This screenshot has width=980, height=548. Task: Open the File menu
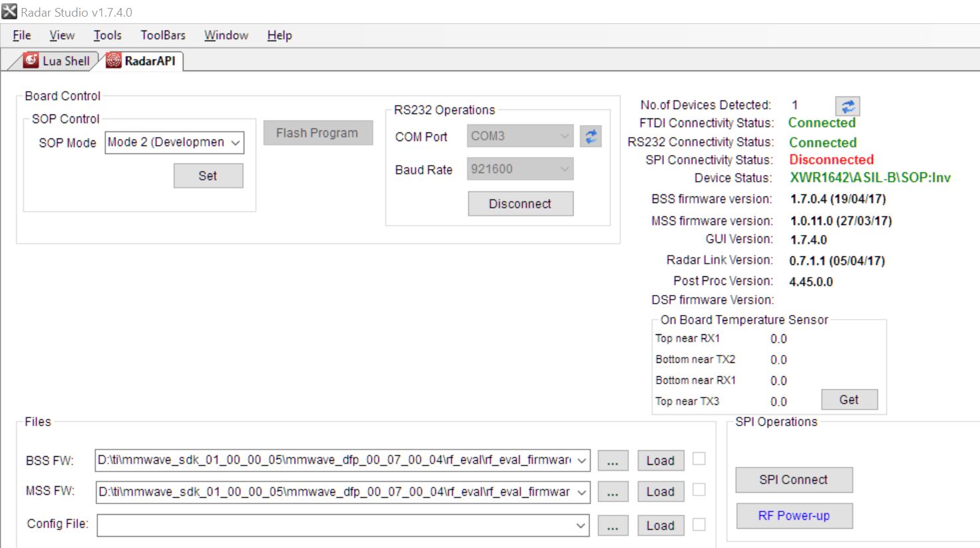pyautogui.click(x=22, y=35)
